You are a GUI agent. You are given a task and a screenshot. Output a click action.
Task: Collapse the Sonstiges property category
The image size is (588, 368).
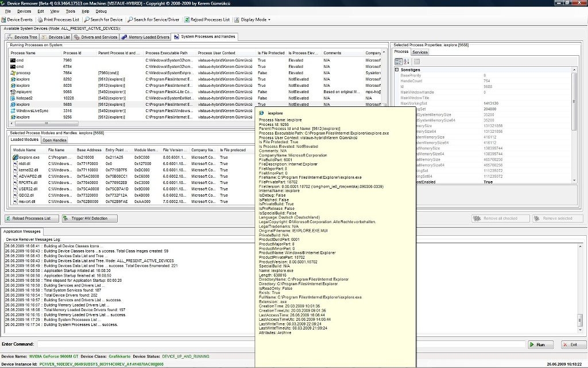point(397,70)
